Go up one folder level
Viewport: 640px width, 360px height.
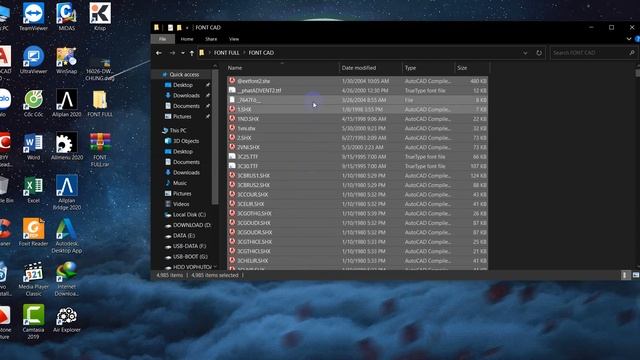(x=191, y=53)
